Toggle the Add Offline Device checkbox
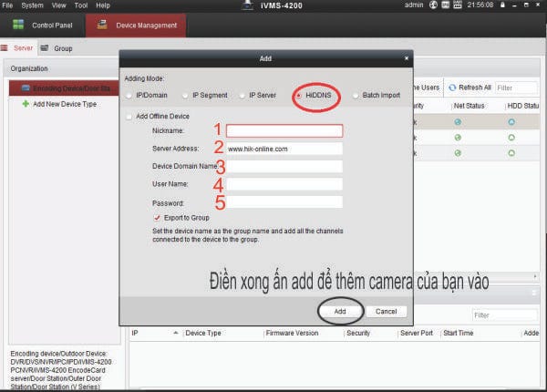The width and height of the screenshot is (547, 392). [129, 116]
